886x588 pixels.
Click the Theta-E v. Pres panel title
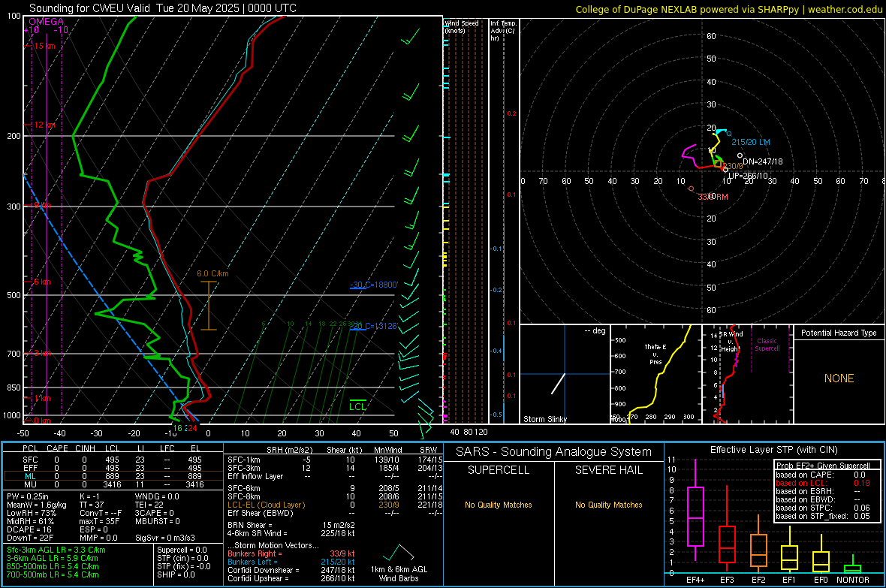tap(655, 354)
